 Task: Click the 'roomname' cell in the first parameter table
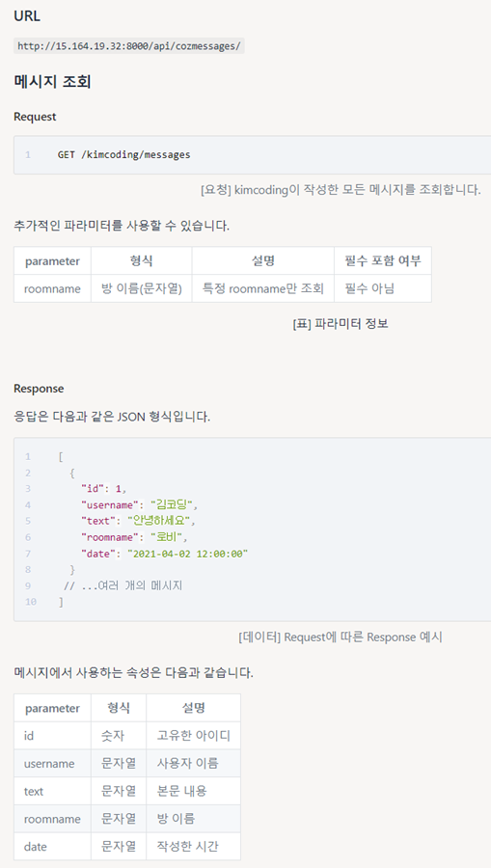52,288
